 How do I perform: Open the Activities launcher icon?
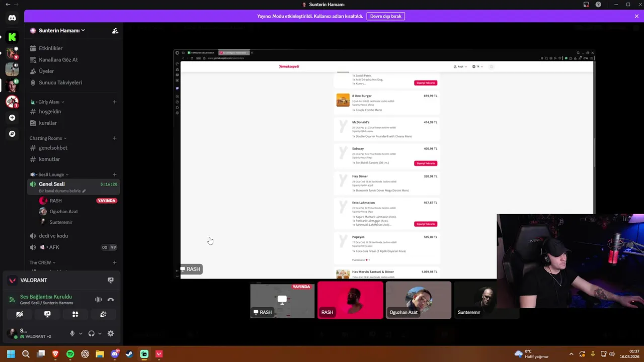pyautogui.click(x=75, y=314)
